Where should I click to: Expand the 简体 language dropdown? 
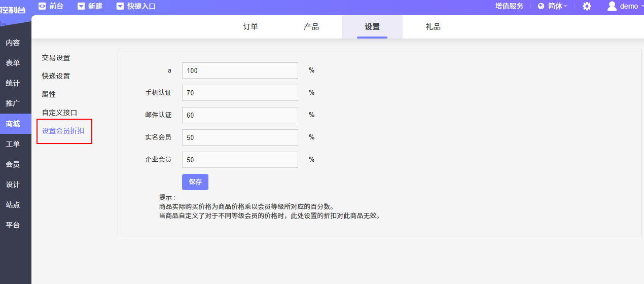pos(565,6)
